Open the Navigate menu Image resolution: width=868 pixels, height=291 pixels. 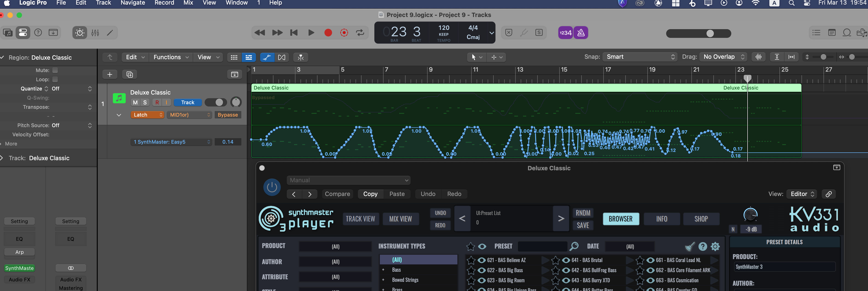(x=133, y=3)
